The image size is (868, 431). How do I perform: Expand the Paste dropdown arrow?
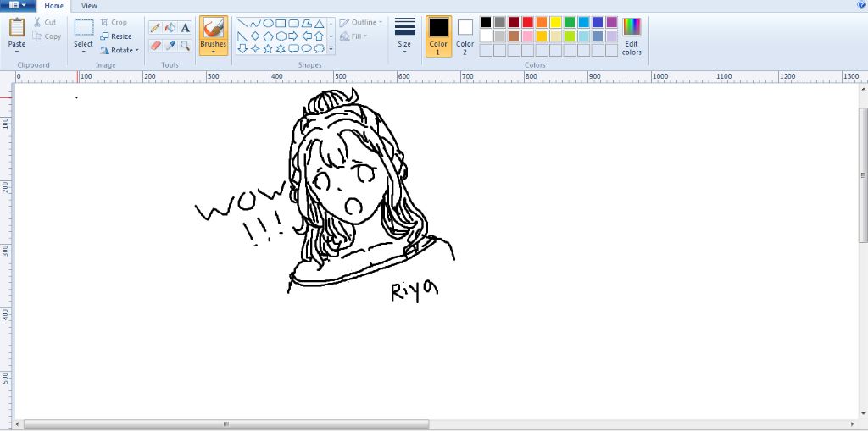click(x=17, y=52)
